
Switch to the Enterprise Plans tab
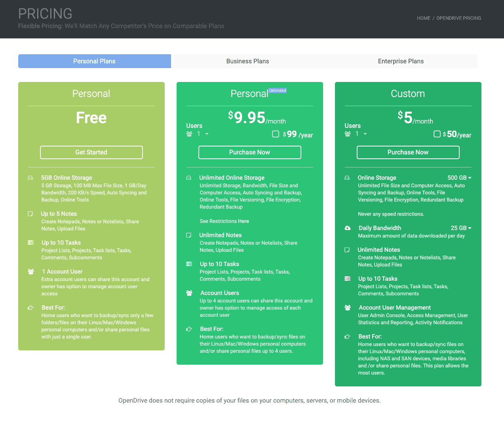pyautogui.click(x=401, y=61)
